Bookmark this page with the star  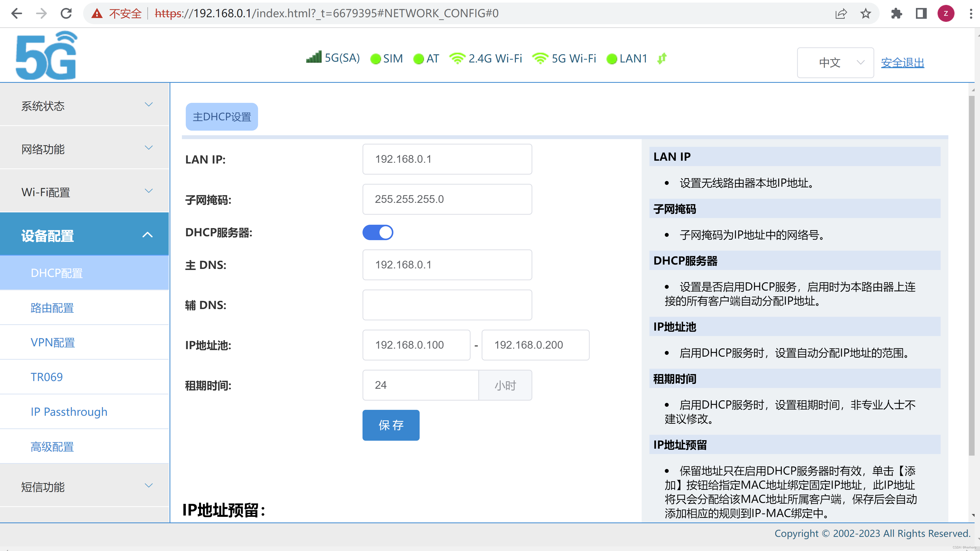(x=866, y=14)
